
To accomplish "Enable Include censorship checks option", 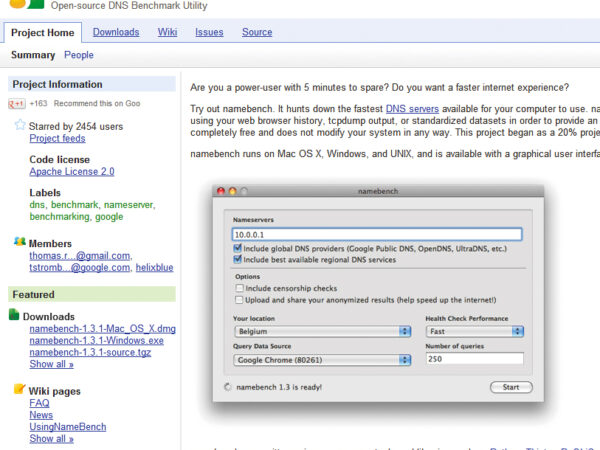I will [x=238, y=287].
